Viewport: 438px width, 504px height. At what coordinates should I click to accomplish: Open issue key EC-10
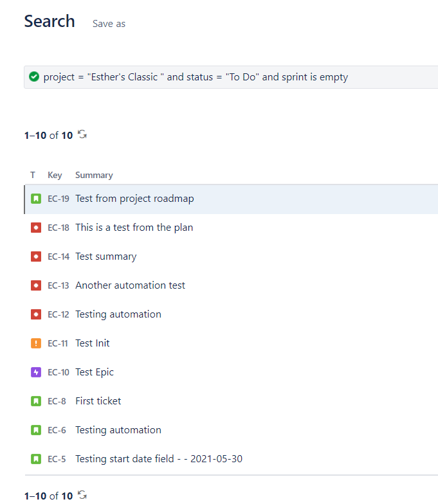(59, 372)
